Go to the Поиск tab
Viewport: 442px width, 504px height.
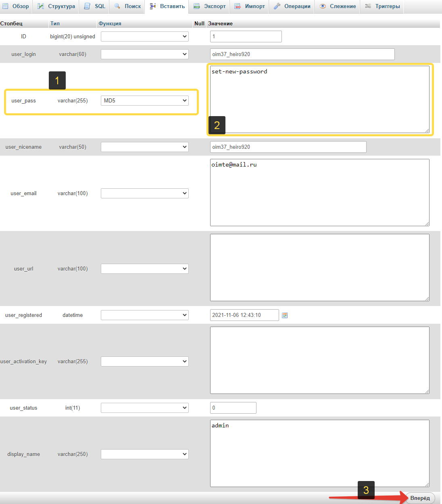point(127,6)
